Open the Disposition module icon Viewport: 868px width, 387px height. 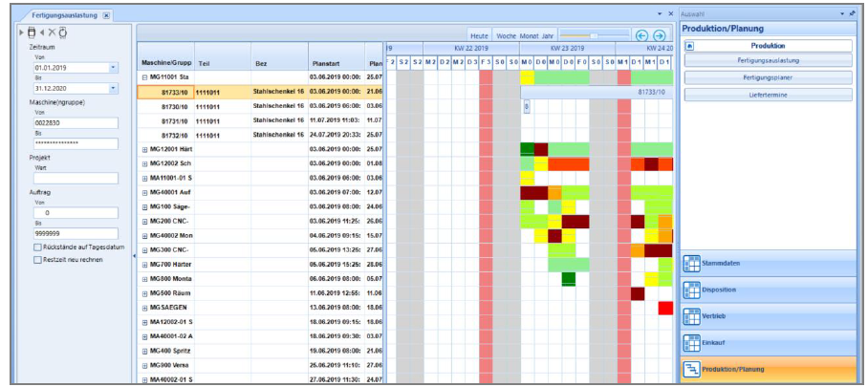691,290
